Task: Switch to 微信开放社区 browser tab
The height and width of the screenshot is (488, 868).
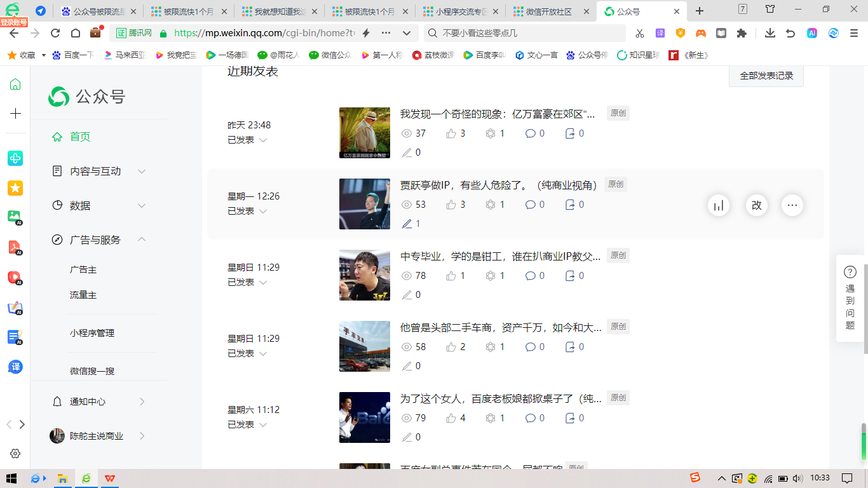Action: coord(550,11)
